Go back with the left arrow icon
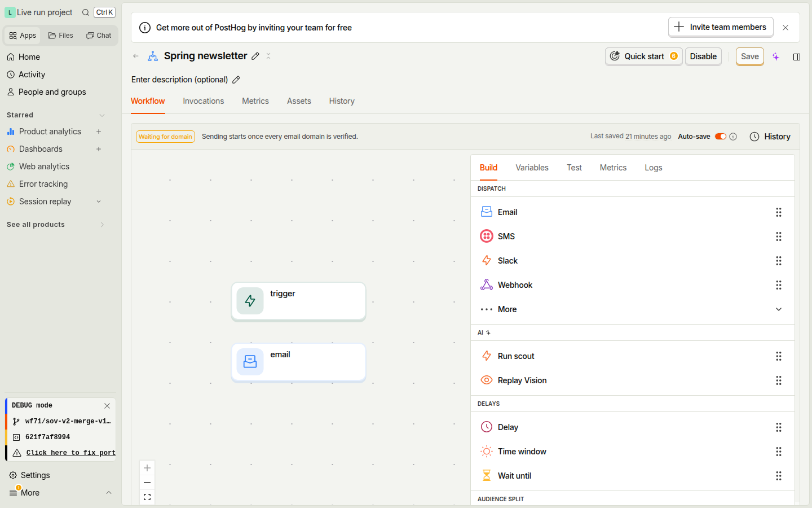Image resolution: width=812 pixels, height=508 pixels. coord(136,56)
